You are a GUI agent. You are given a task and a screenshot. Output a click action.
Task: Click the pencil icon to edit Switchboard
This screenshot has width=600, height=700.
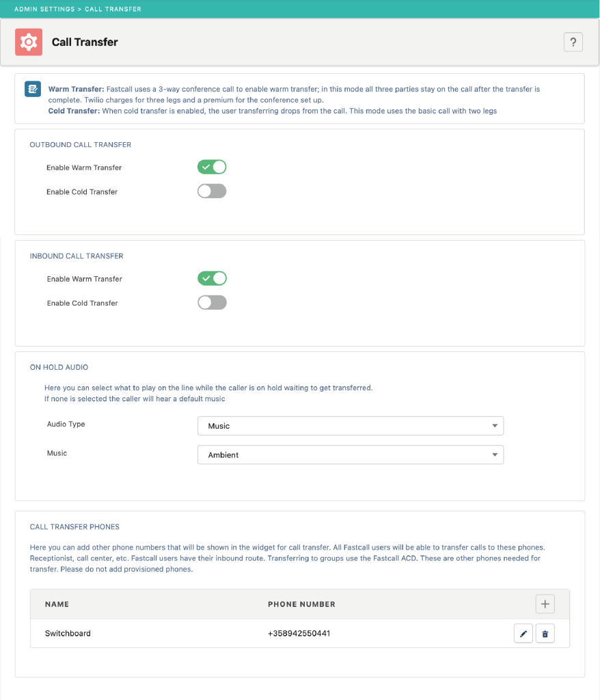click(x=523, y=633)
